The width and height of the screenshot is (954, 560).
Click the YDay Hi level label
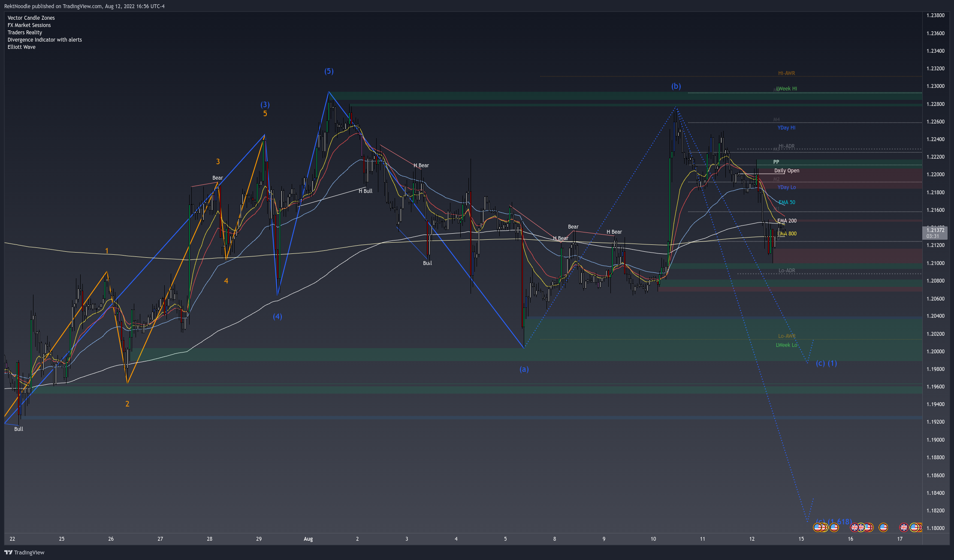787,128
